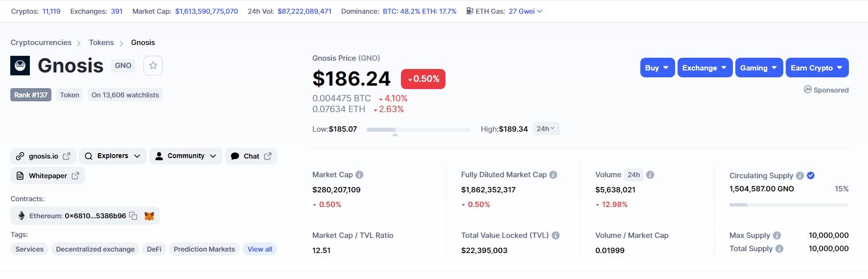Copy the Ethereum contract address
The height and width of the screenshot is (279, 868).
(133, 216)
